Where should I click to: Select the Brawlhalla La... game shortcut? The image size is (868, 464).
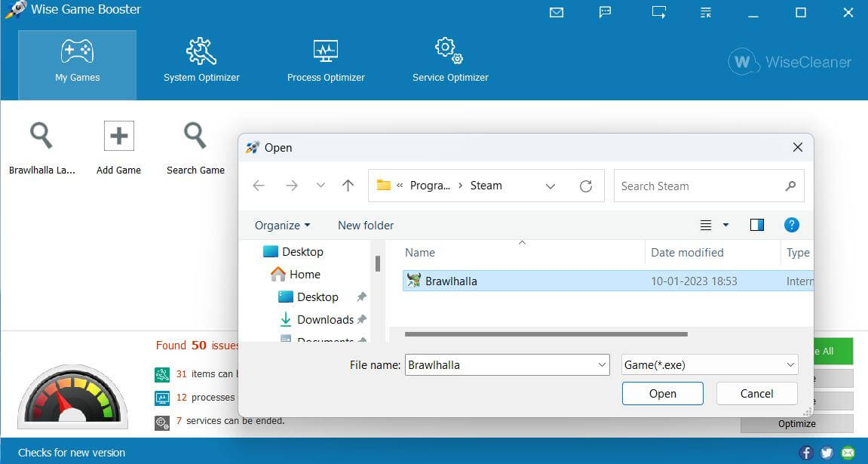tap(41, 149)
